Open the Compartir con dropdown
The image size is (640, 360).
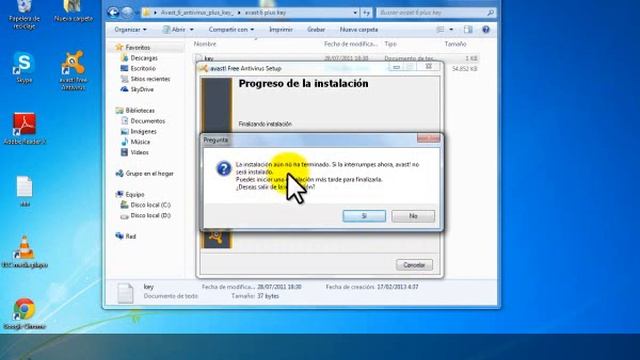tap(231, 29)
